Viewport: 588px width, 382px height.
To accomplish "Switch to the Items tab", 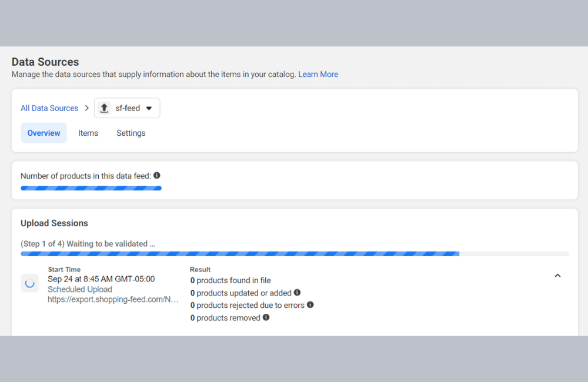I will coord(88,133).
